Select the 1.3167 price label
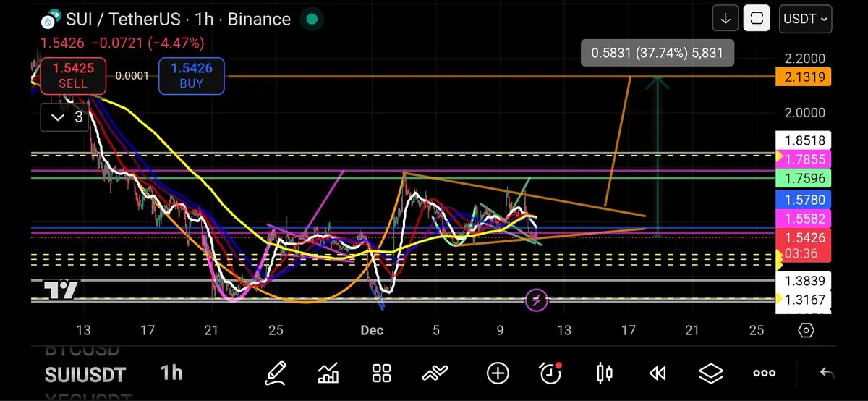Screen dimensions: 868x401 click(x=802, y=300)
